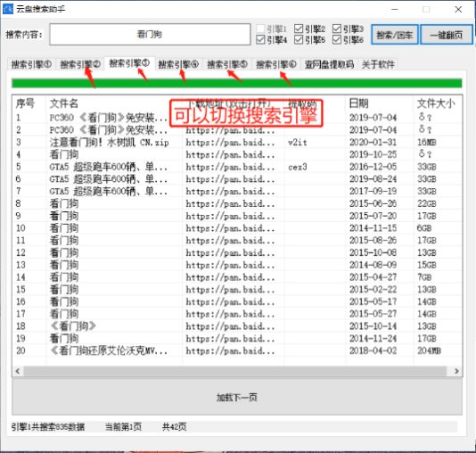Click the date 2018-04-02 cell
Image resolution: width=476 pixels, height=453 pixels.
(x=373, y=350)
